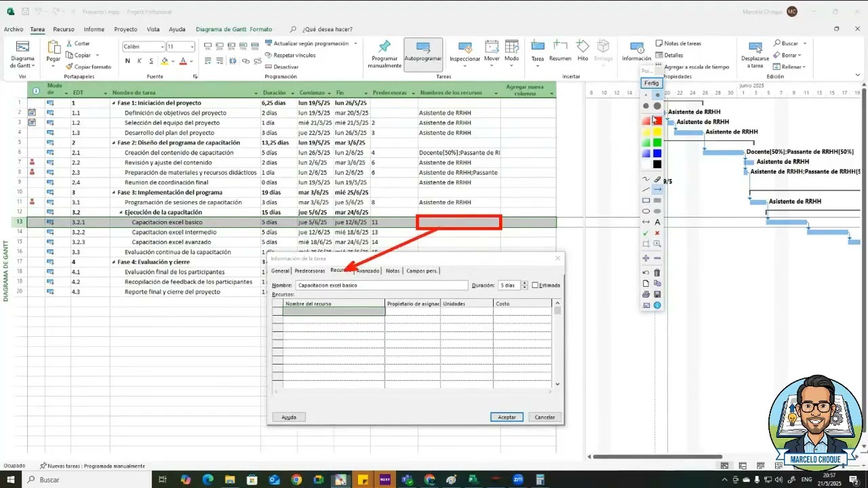Screen dimensions: 868x488
Task: Click the Cancelar button
Action: [545, 417]
